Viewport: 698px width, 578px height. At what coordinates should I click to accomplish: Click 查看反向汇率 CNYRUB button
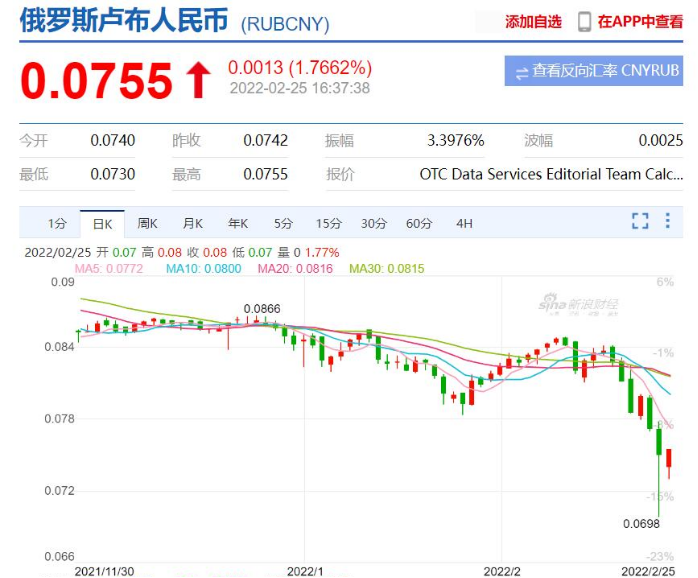[593, 70]
